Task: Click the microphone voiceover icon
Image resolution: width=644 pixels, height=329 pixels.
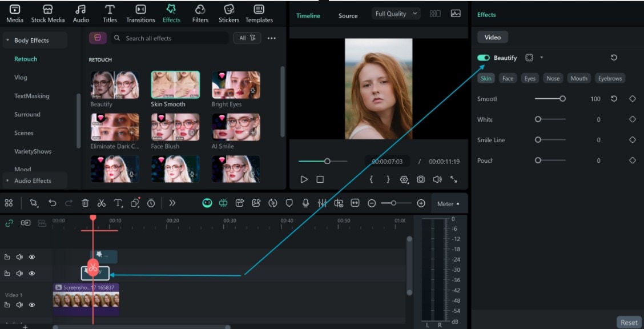Action: point(306,203)
